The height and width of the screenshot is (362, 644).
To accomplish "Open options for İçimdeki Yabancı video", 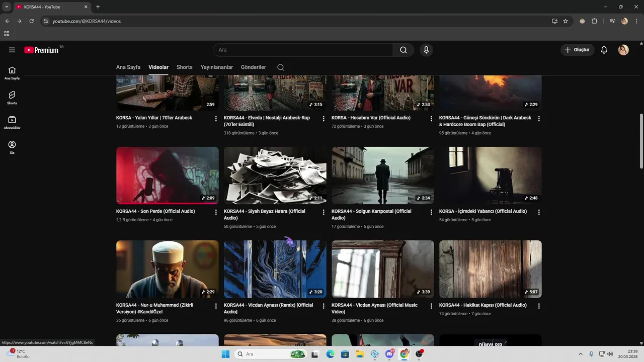I will pos(539,212).
